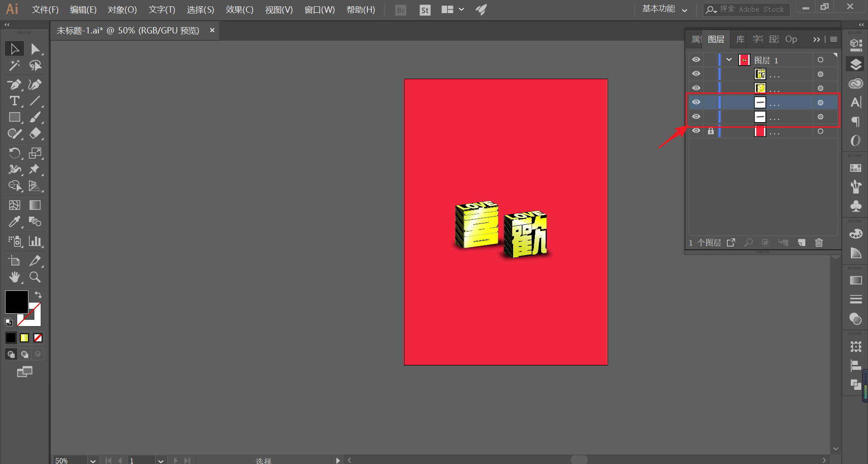Screen dimensions: 868x464
Task: Switch to the 库 panel tab
Action: 741,39
